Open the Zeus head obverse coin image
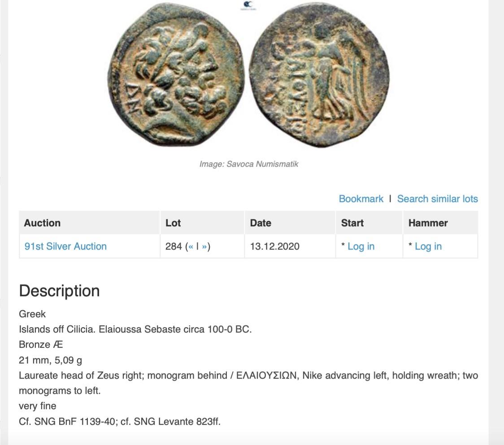The height and width of the screenshot is (445, 504). [x=175, y=75]
